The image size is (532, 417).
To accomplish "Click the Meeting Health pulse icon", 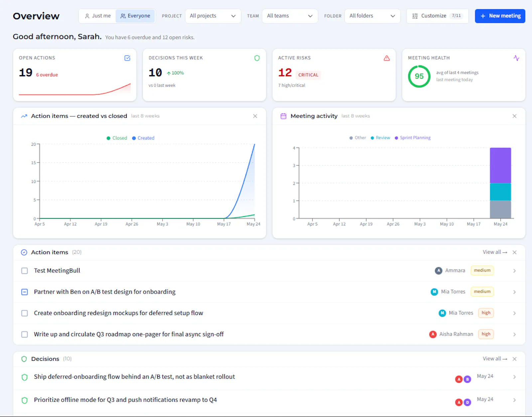I will coord(516,58).
